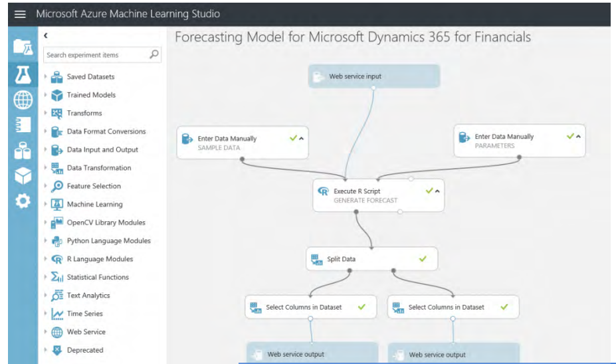Click Time Series chart icon
Screen dimensions: 616x364
[x=57, y=314]
